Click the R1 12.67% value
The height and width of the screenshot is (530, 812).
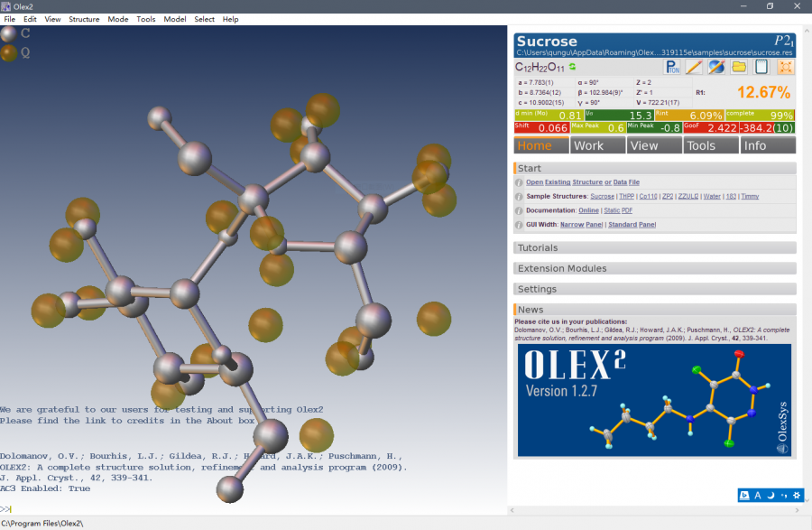point(764,92)
